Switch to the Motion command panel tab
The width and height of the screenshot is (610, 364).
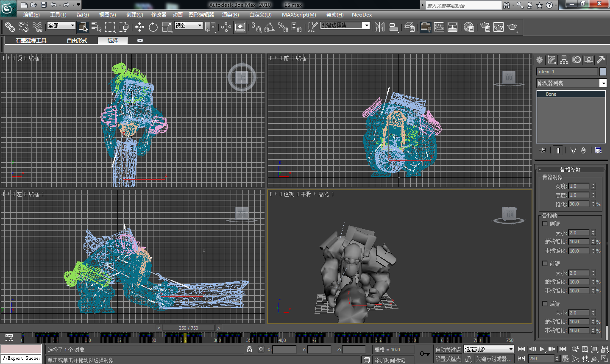(x=577, y=60)
